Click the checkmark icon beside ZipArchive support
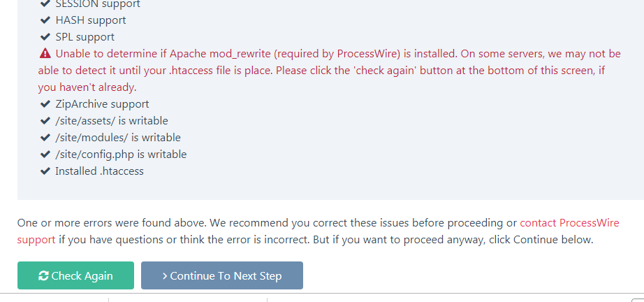The image size is (644, 302). click(x=45, y=104)
